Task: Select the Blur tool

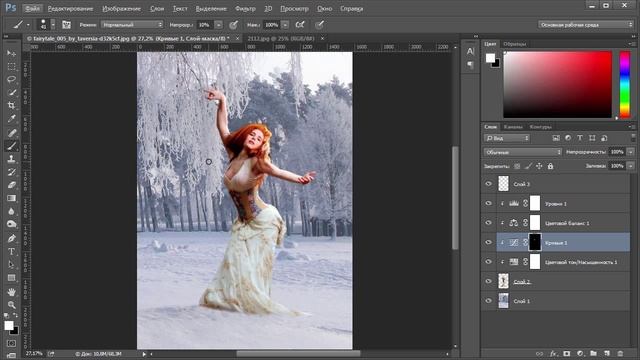Action: coord(11,211)
